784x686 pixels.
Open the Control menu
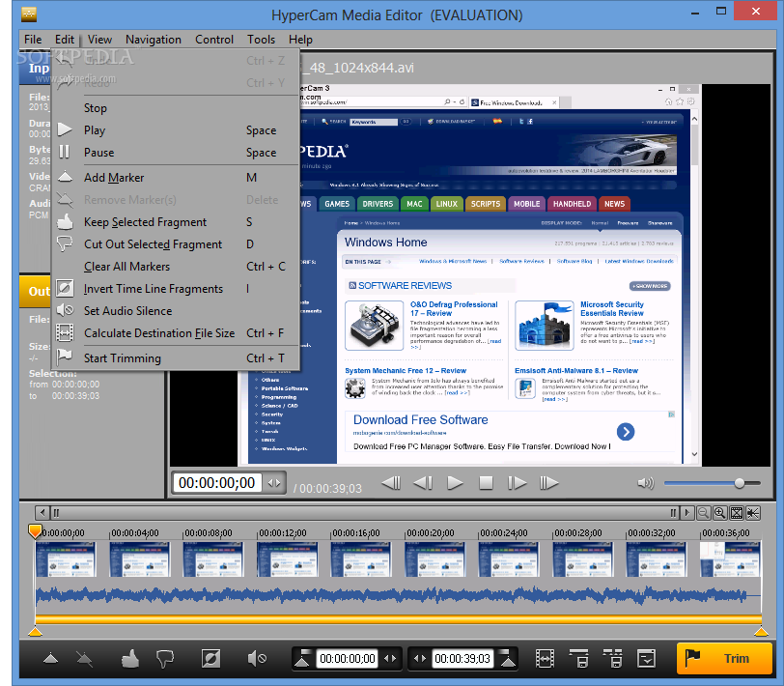coord(214,40)
